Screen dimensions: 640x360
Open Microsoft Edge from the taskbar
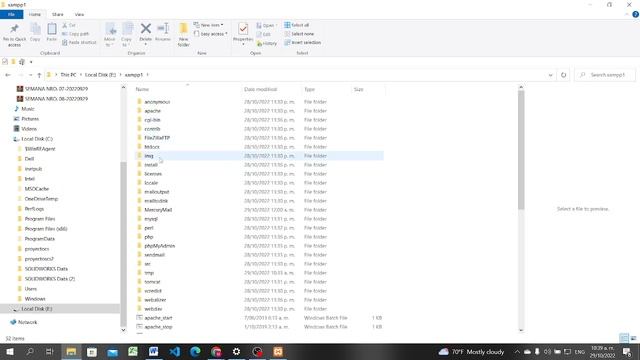click(x=195, y=352)
